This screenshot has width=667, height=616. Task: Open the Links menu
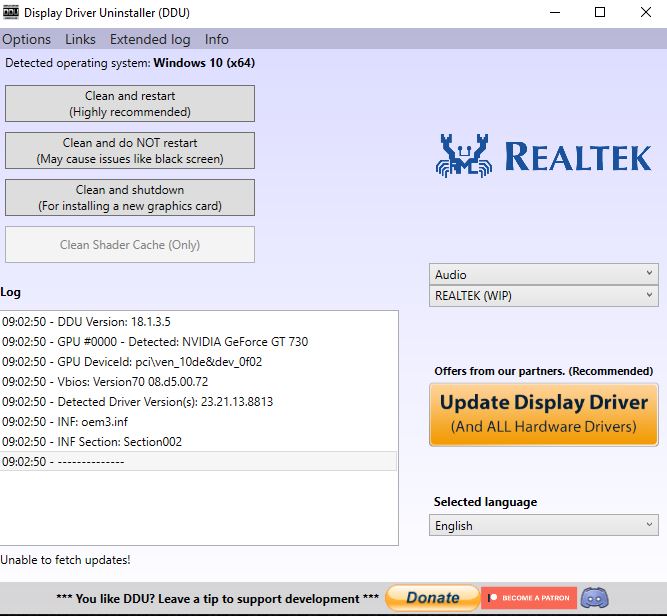click(x=80, y=39)
